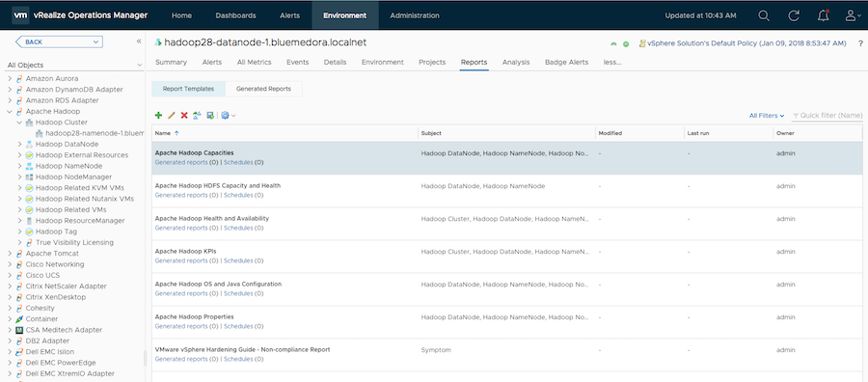868x382 pixels.
Task: Switch to Generated Reports tab
Action: (x=263, y=89)
